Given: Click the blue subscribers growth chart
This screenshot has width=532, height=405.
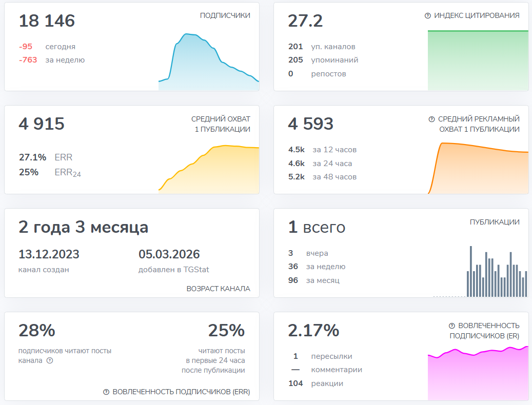Looking at the screenshot, I should coord(209,64).
